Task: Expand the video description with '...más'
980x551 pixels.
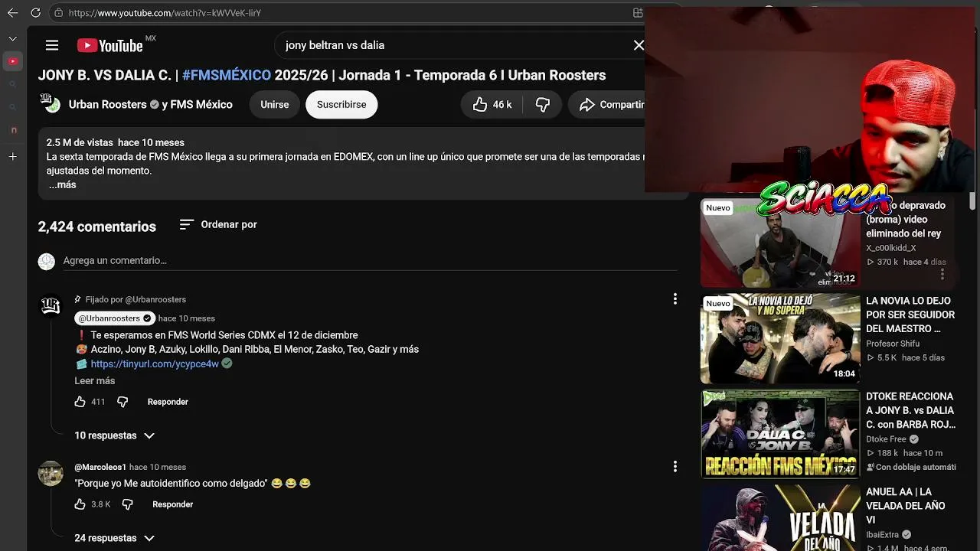Action: [x=63, y=184]
